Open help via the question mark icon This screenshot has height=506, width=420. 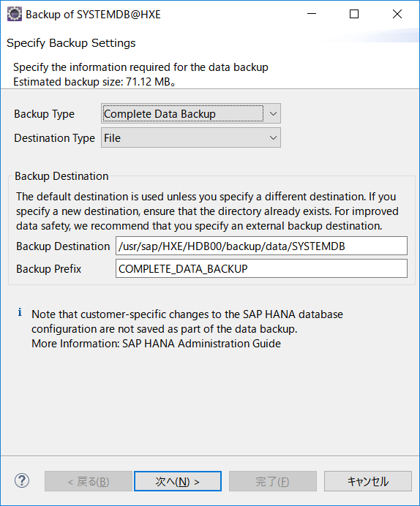point(22,481)
